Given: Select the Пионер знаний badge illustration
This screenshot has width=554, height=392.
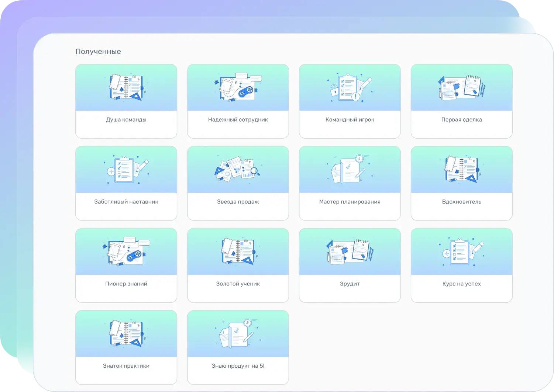Looking at the screenshot, I should [126, 251].
